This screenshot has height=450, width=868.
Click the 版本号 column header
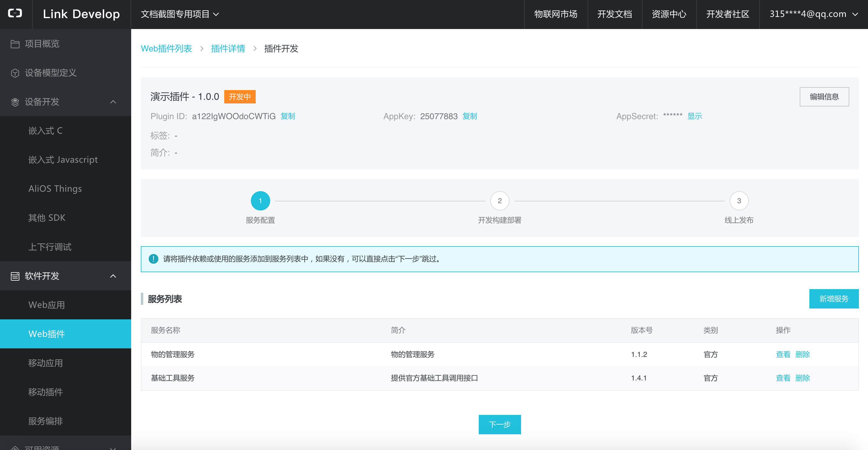[x=642, y=330]
